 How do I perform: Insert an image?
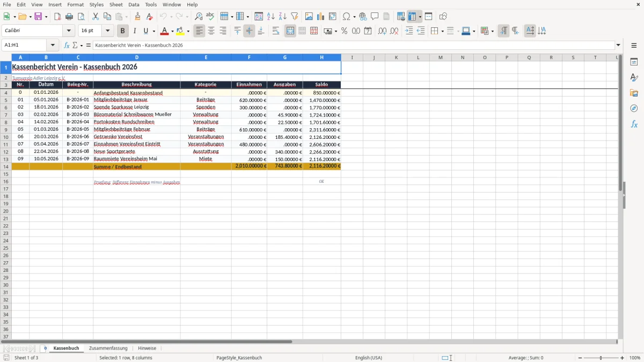pos(309,17)
